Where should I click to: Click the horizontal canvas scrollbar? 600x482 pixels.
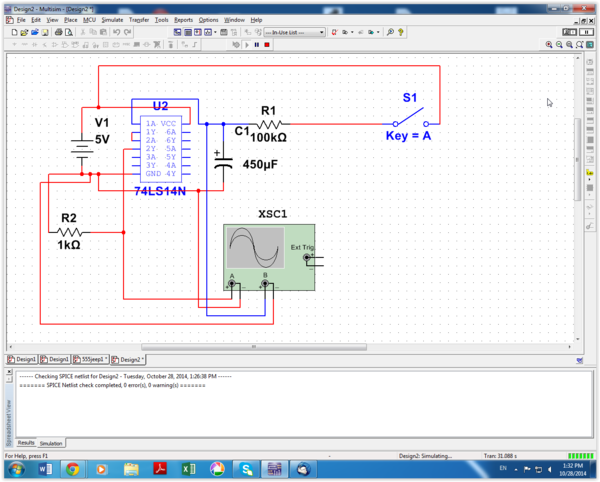(254, 347)
